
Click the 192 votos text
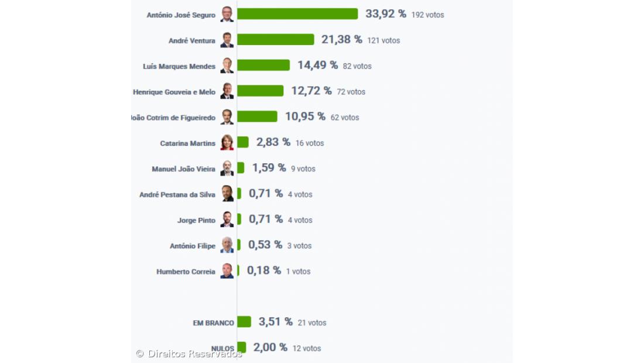coord(427,15)
